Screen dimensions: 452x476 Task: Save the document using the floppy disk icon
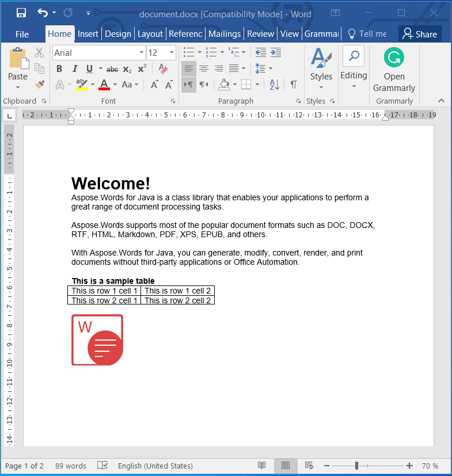point(21,13)
